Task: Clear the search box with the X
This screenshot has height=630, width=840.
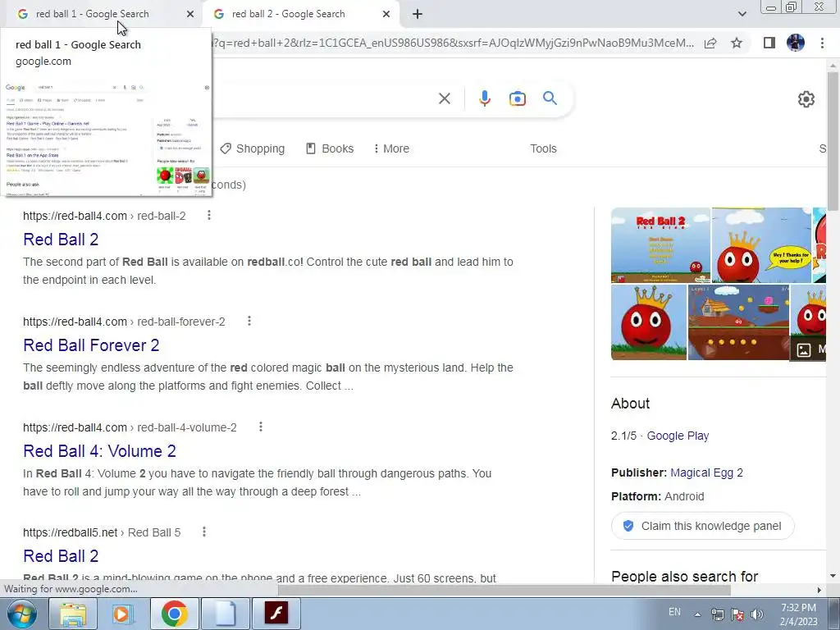Action: pyautogui.click(x=444, y=98)
